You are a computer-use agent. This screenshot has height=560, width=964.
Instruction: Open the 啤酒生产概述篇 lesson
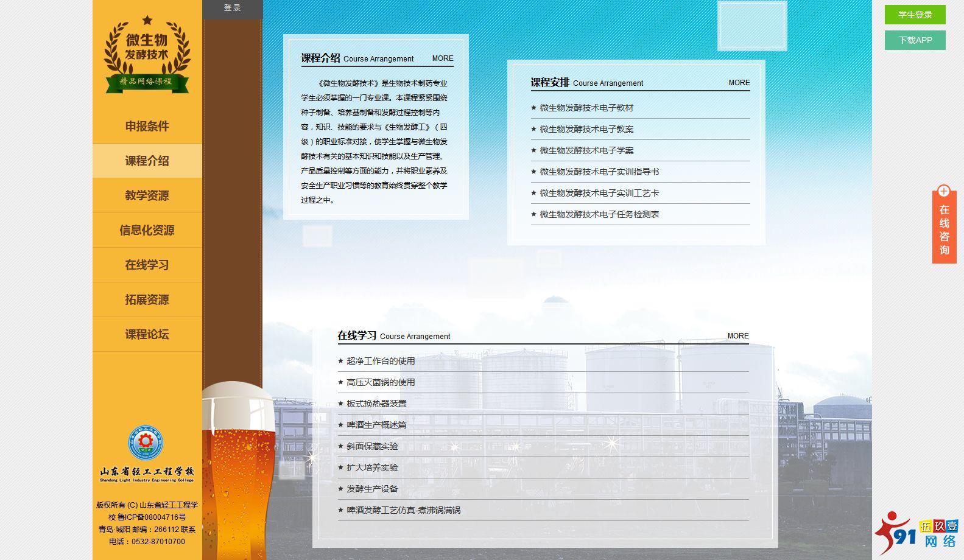click(376, 425)
